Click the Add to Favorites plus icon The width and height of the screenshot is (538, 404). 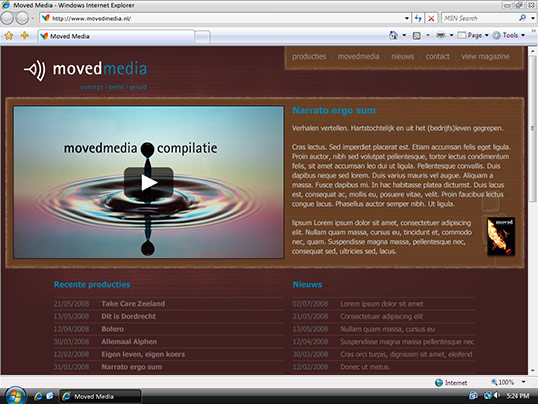click(24, 35)
